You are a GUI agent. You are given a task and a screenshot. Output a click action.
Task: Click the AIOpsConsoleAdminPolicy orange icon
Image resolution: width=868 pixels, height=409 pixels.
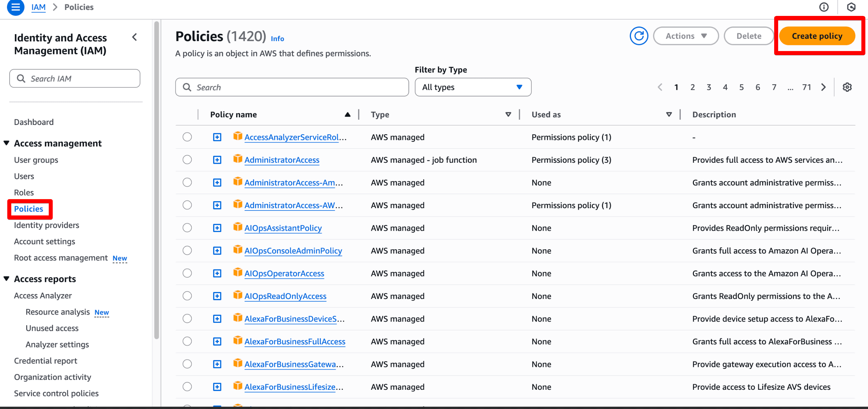(x=237, y=250)
